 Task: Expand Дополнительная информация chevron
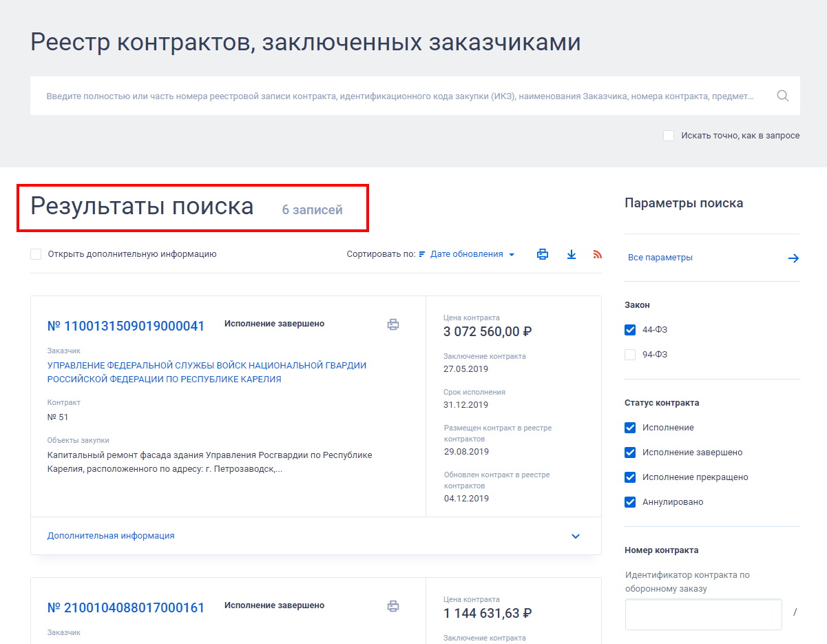point(576,536)
